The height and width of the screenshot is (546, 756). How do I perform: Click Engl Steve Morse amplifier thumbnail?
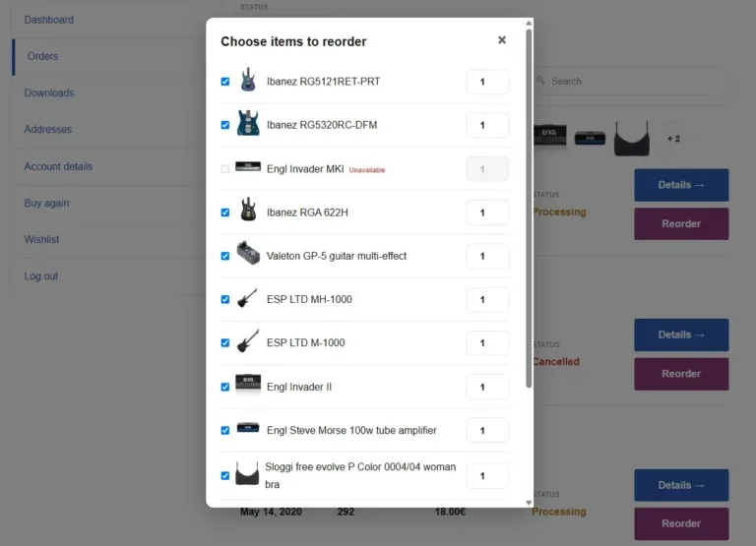(x=248, y=427)
